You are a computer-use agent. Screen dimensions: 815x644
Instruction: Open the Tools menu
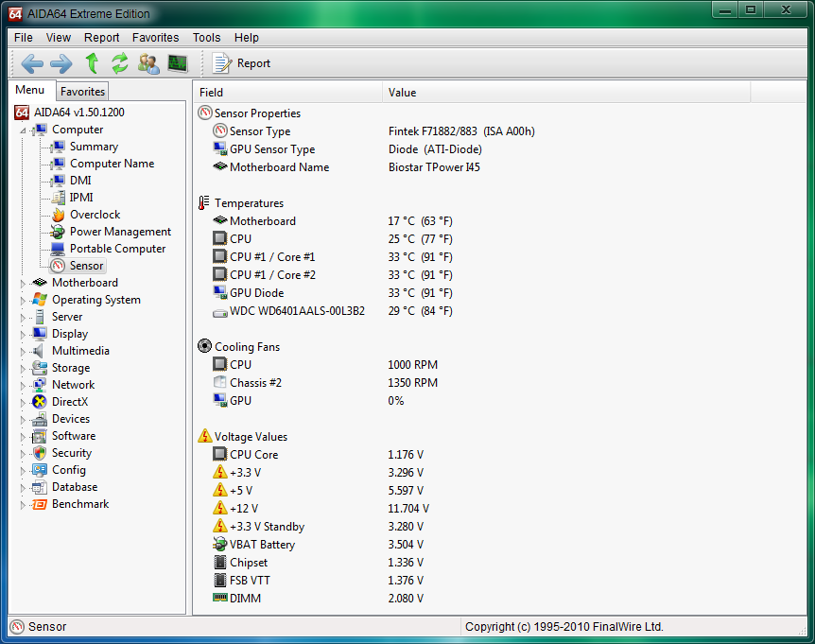click(x=206, y=38)
